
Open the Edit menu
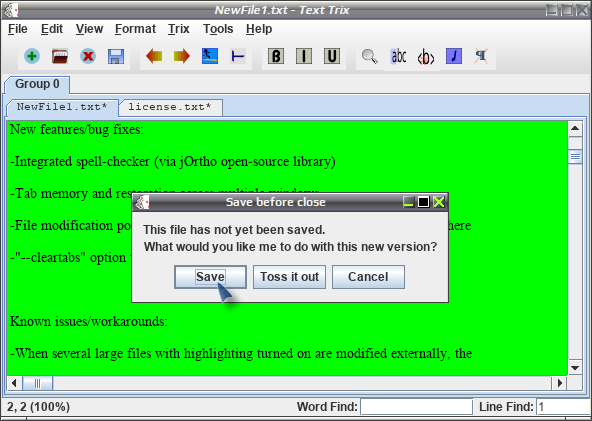(52, 29)
